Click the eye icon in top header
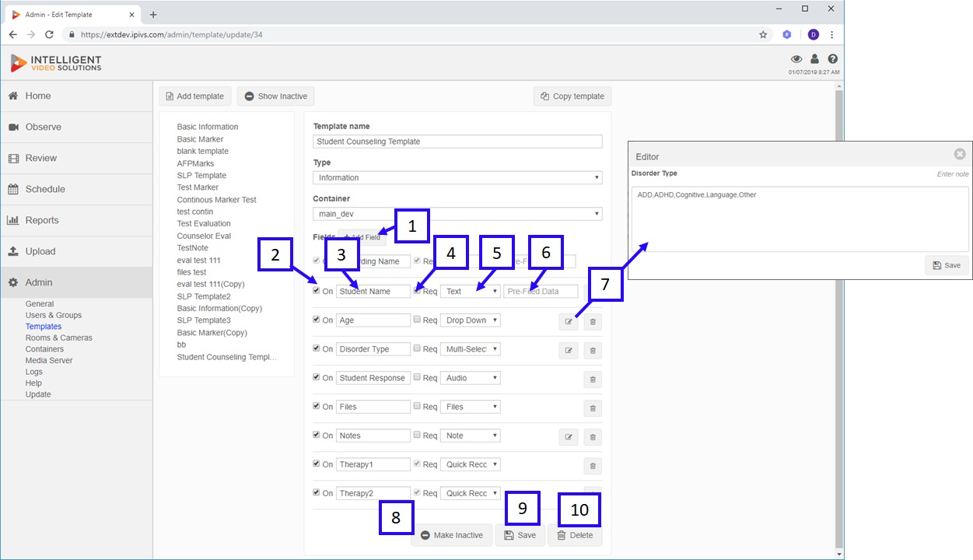This screenshot has height=560, width=973. click(x=796, y=59)
